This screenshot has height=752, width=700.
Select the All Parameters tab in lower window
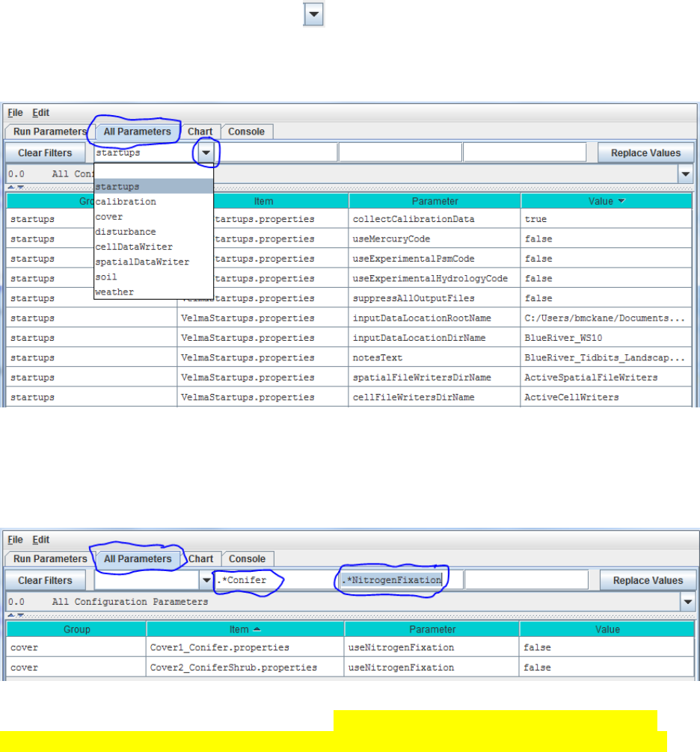click(x=138, y=558)
